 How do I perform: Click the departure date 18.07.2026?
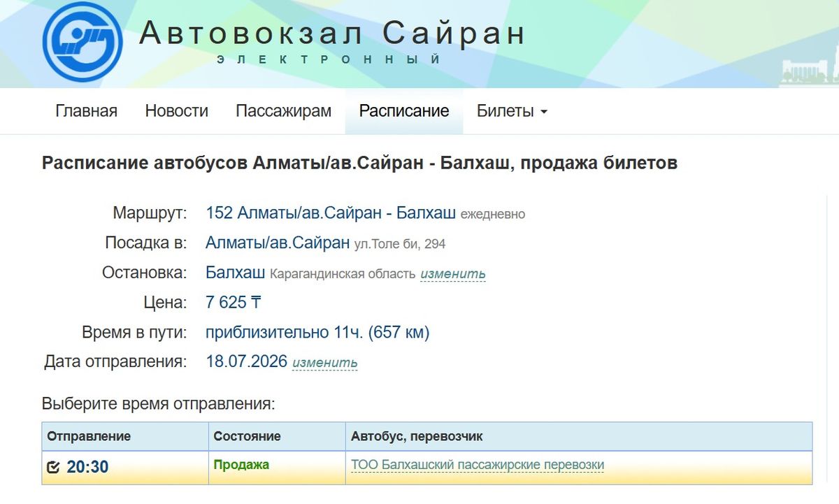(x=247, y=362)
